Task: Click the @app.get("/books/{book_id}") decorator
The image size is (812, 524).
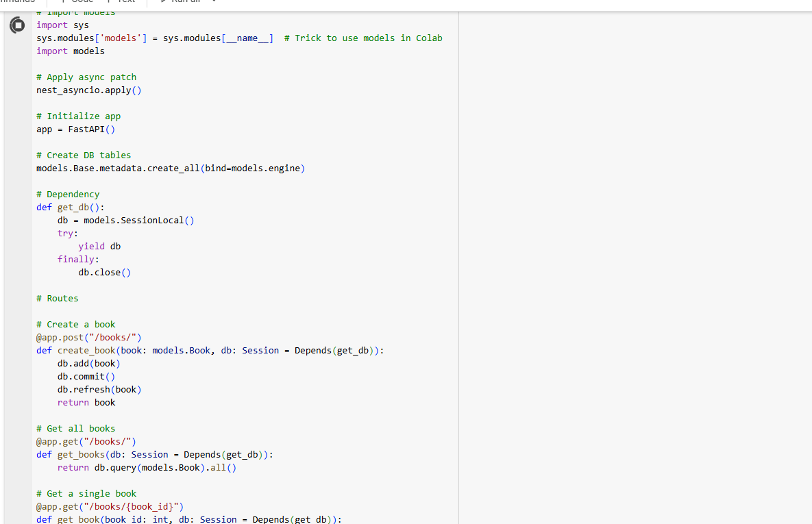Action: [x=110, y=507]
